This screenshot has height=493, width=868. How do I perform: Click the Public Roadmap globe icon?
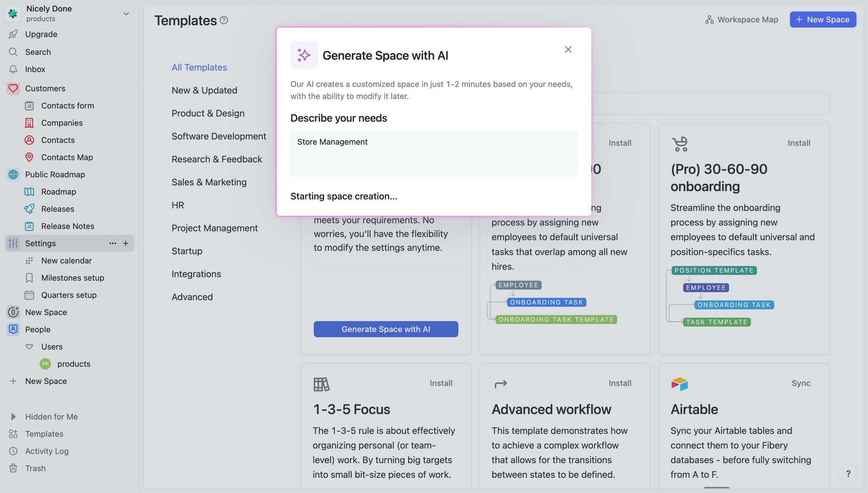click(x=13, y=174)
